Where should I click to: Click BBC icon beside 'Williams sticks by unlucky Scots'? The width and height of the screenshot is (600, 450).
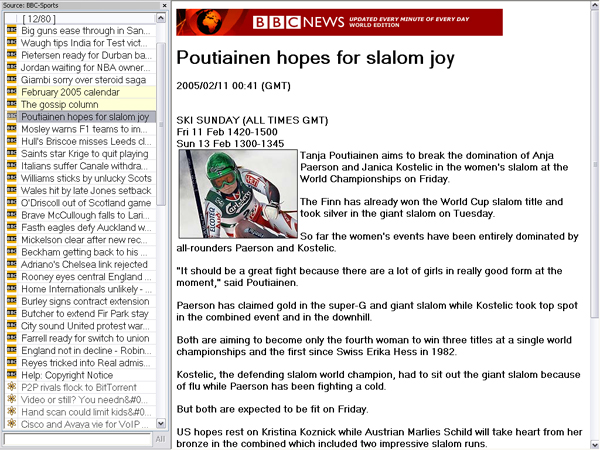[11, 178]
